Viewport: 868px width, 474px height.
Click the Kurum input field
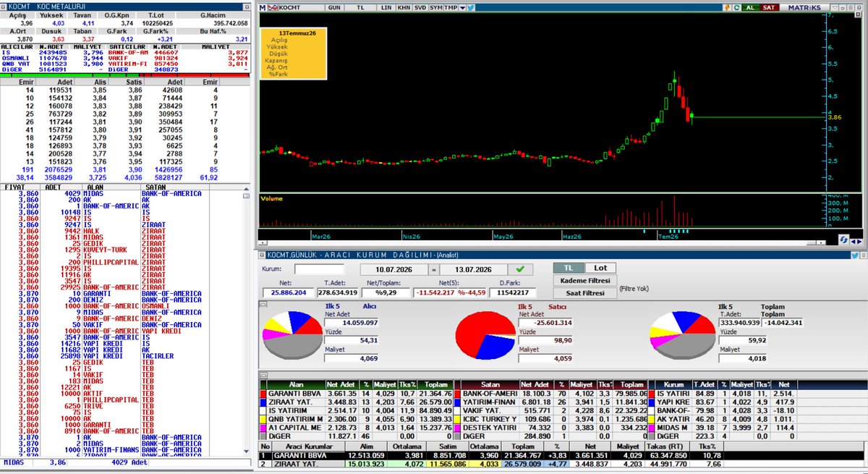[x=319, y=269]
